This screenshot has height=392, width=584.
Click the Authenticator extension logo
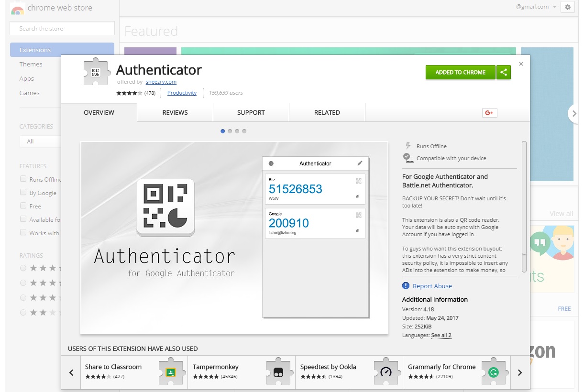(x=97, y=71)
